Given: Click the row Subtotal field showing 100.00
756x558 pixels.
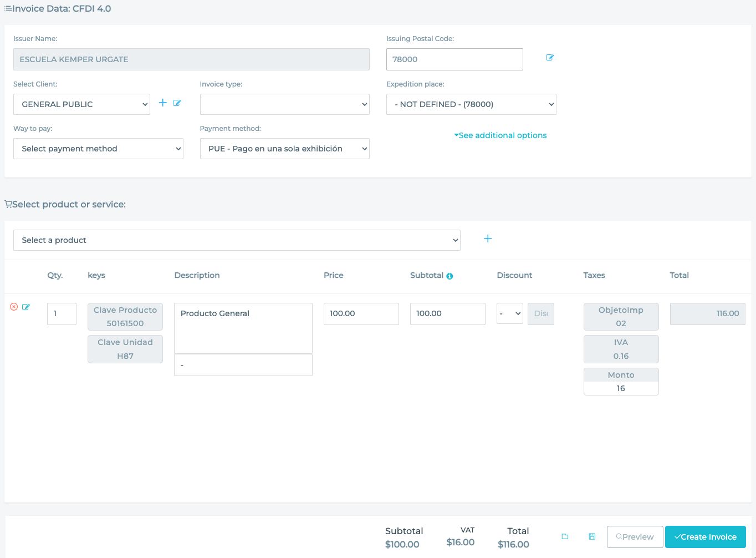Looking at the screenshot, I should click(x=448, y=314).
